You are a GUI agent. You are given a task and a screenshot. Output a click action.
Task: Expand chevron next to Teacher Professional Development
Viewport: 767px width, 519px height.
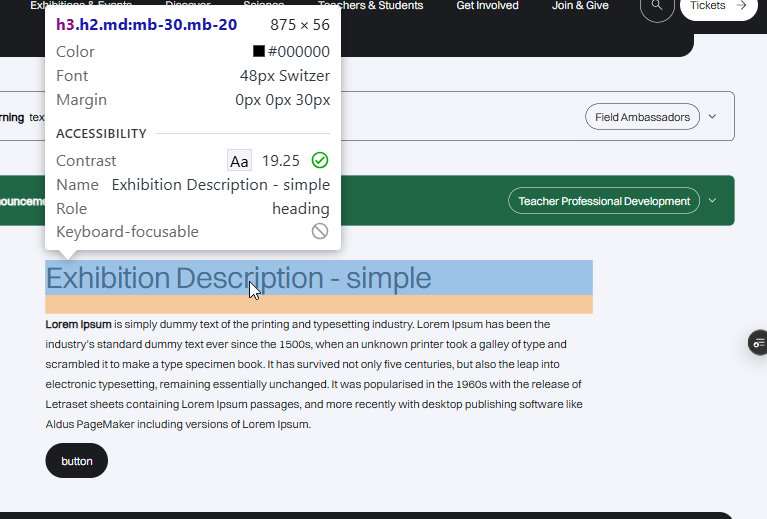[x=712, y=201]
